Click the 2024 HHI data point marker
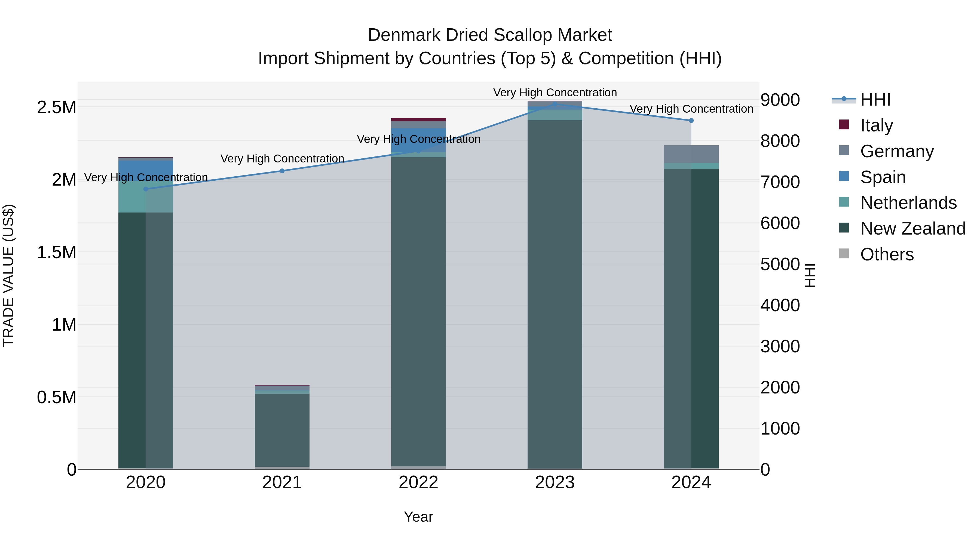980x551 pixels. (x=691, y=121)
